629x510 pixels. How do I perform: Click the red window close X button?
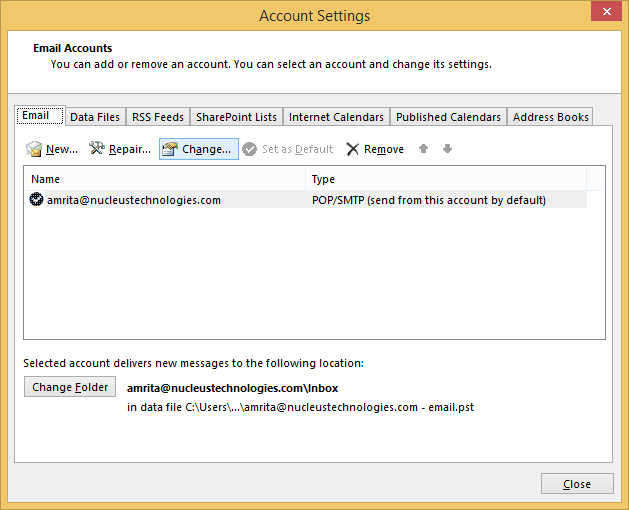pos(607,11)
